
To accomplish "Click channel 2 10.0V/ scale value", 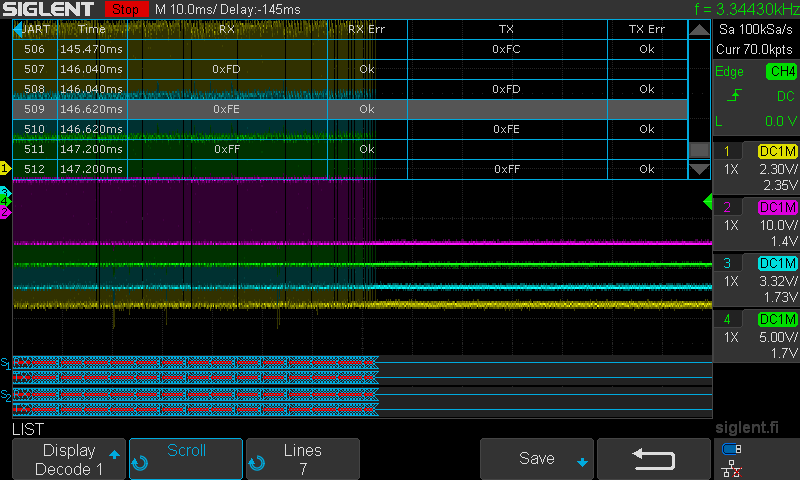I will tap(778, 225).
